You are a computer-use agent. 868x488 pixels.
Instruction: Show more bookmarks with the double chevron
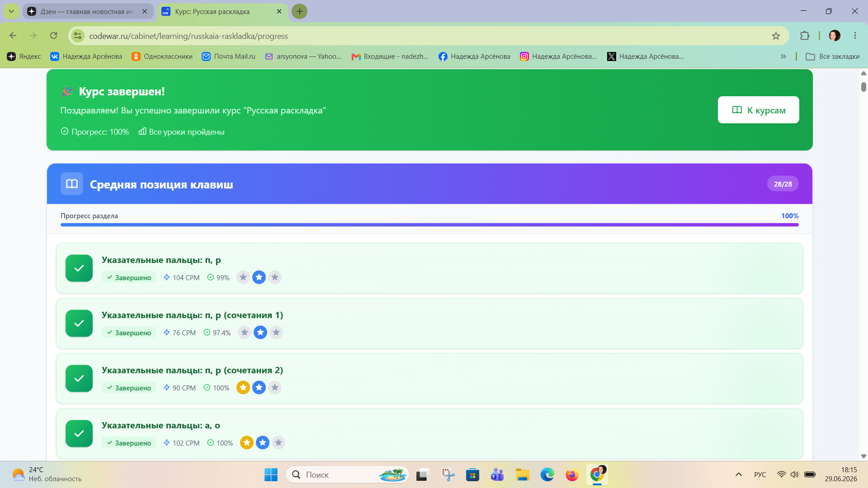(783, 56)
